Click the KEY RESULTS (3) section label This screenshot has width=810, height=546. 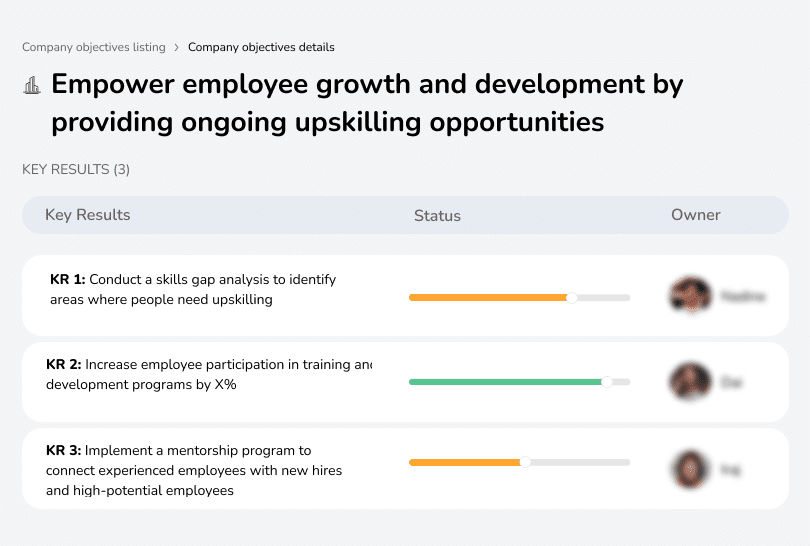(x=76, y=170)
